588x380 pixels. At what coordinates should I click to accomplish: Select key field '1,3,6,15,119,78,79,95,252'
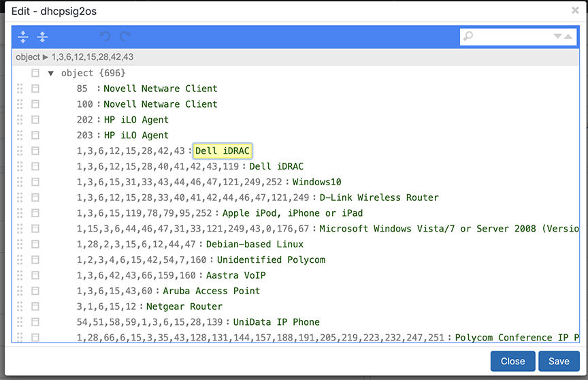[x=144, y=213]
